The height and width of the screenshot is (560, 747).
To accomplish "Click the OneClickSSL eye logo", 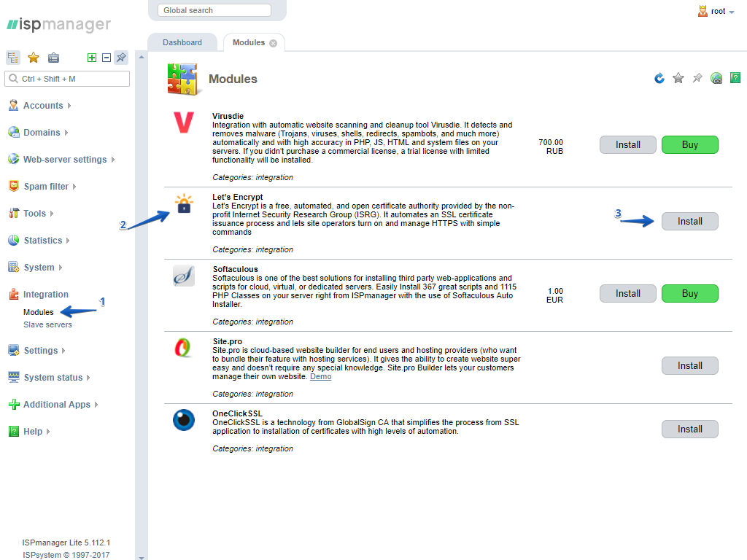I will coord(184,420).
